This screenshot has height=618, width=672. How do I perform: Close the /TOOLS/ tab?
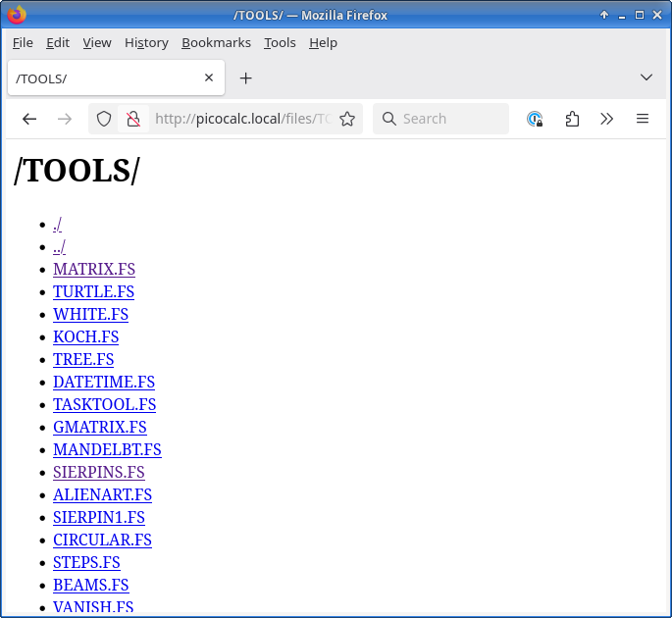[x=209, y=77]
